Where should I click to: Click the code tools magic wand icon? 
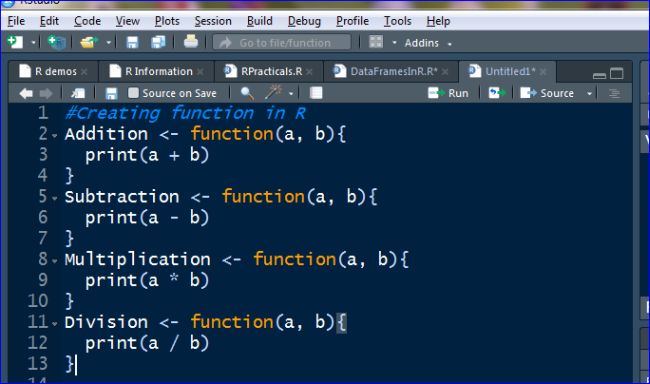tap(273, 92)
